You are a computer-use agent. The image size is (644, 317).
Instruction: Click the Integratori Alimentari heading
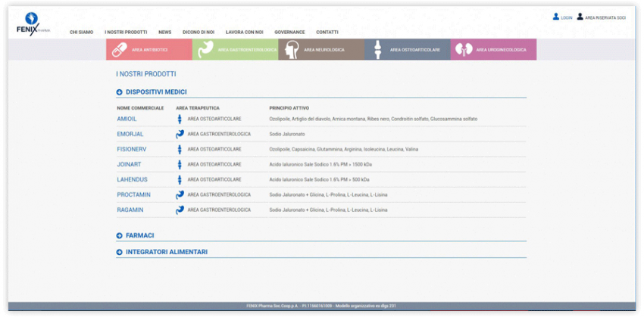pyautogui.click(x=167, y=252)
